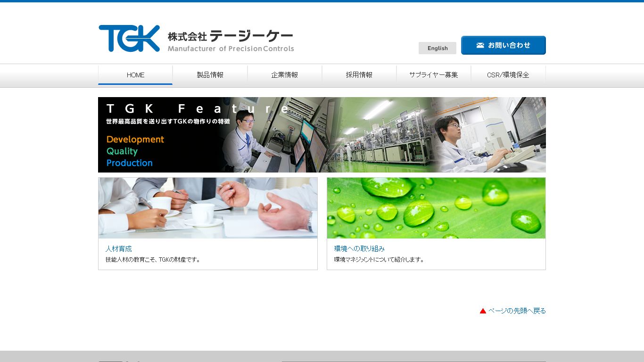Click the Development text in the banner
Screen dimensions: 644x362
(x=135, y=140)
